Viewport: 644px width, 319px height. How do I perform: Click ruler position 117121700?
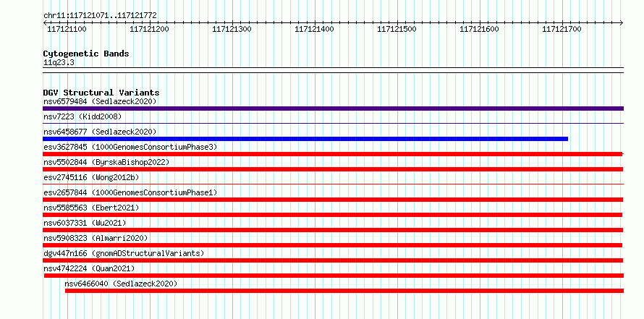click(x=562, y=29)
